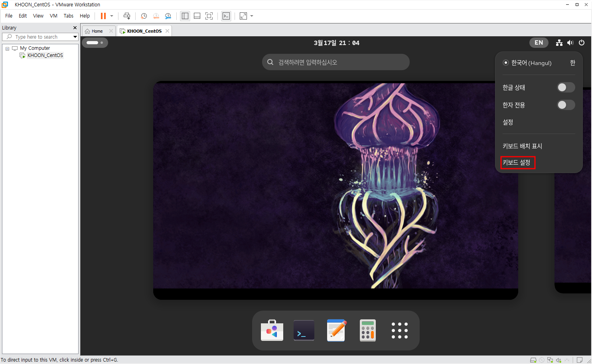Click the activities workspace indicator pill
The image size is (592, 364).
click(95, 43)
